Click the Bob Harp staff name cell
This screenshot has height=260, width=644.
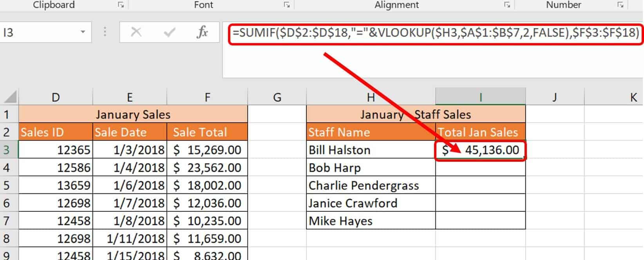371,168
